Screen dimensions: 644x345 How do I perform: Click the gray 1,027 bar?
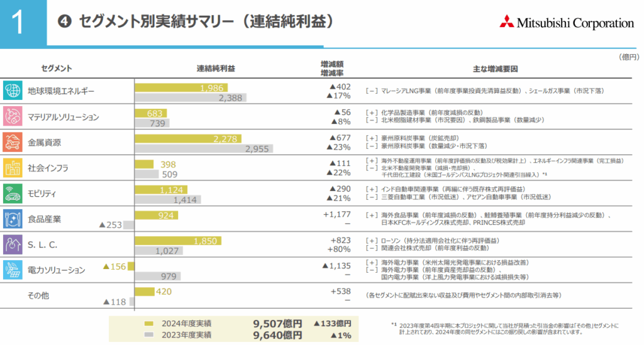point(159,251)
